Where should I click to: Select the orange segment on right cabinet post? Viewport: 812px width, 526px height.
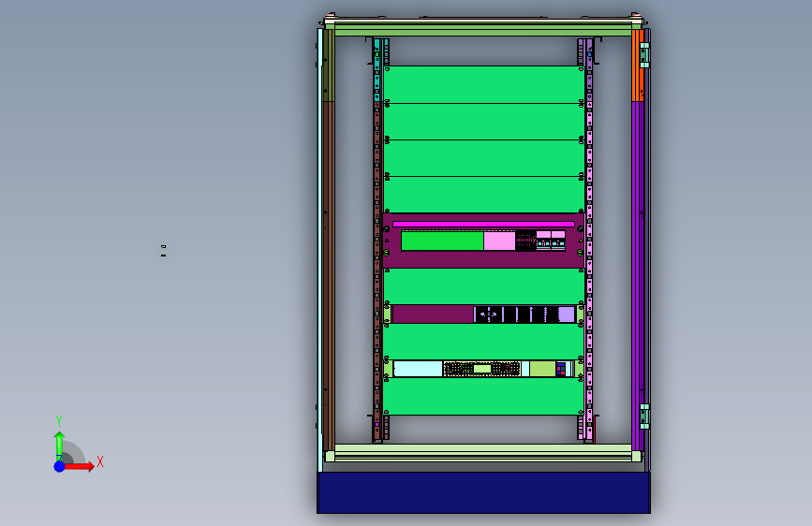pyautogui.click(x=638, y=66)
